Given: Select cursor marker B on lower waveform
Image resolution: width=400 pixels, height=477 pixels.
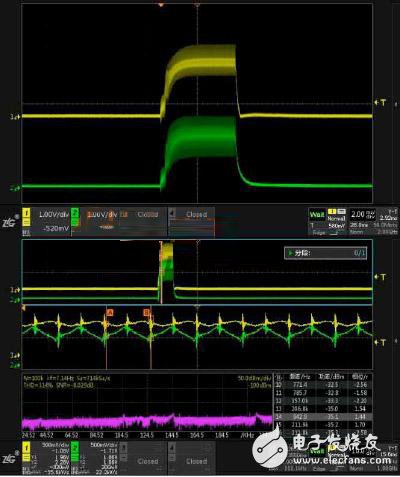Looking at the screenshot, I should (147, 312).
